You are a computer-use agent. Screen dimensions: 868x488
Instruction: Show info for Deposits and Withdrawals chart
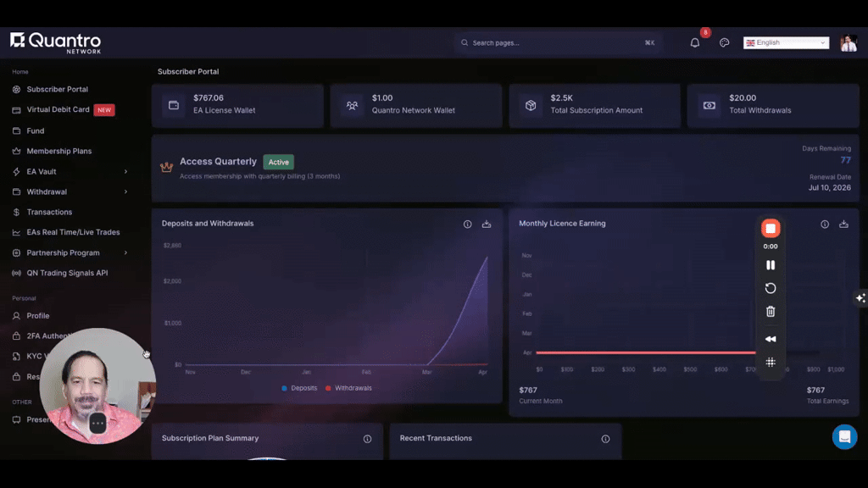tap(468, 224)
